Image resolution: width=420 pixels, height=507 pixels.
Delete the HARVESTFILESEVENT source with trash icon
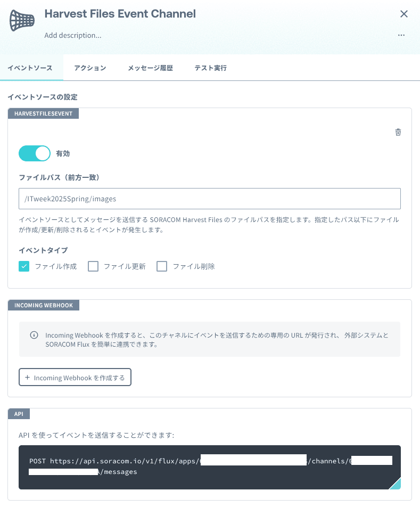398,132
